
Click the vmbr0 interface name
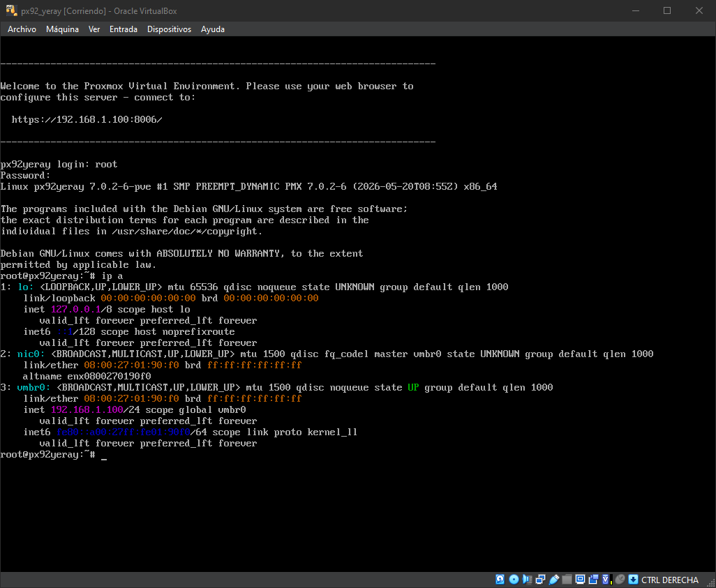click(x=33, y=388)
